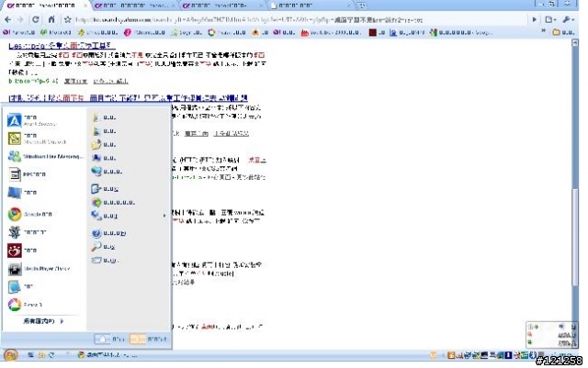Open the first search result title link
The image size is (588, 368).
click(62, 46)
